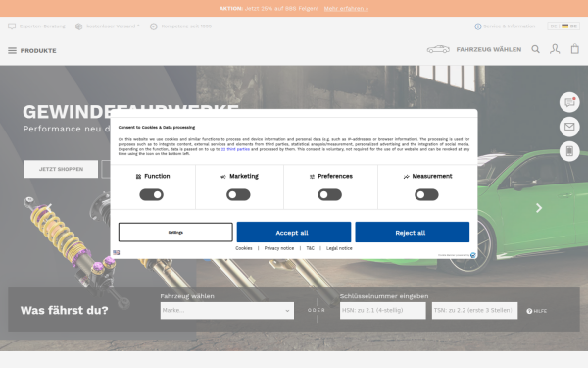Click the HSN zu 2.1 input field

point(383,310)
